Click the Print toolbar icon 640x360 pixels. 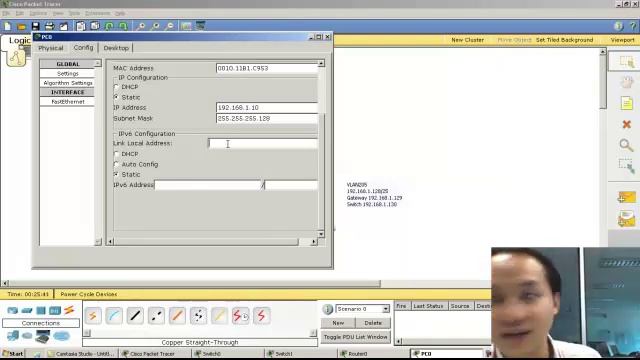[49, 27]
